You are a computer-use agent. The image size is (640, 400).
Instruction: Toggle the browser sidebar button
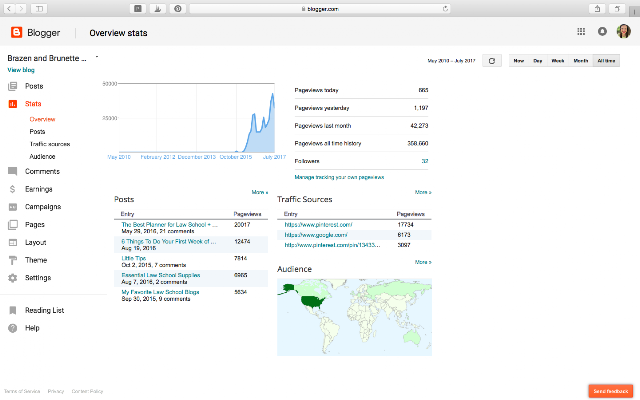[39, 8]
